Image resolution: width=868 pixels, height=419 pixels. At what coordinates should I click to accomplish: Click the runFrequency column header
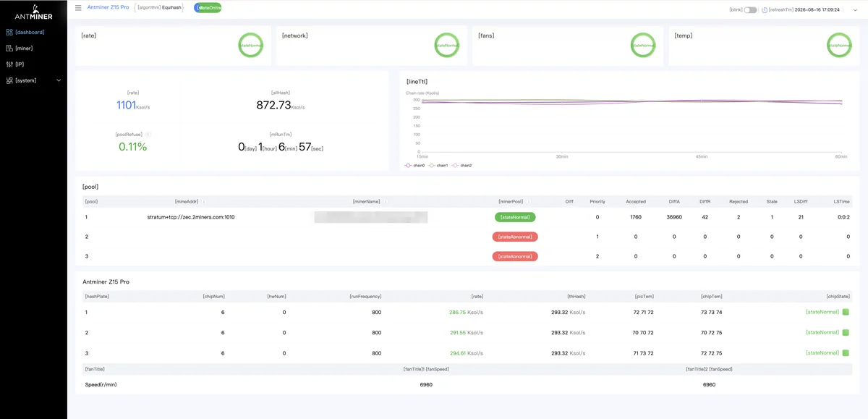coord(365,297)
